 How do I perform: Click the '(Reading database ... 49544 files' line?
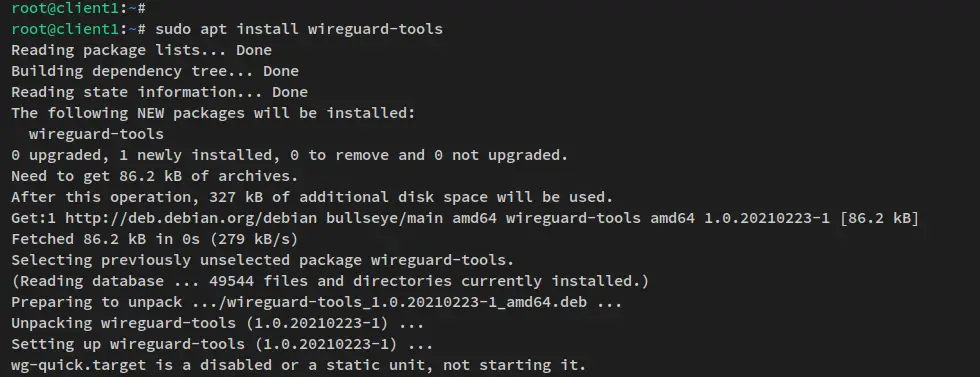[330, 281]
